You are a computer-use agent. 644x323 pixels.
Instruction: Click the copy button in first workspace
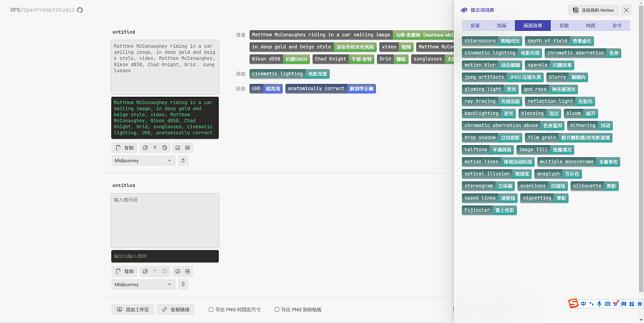point(125,148)
